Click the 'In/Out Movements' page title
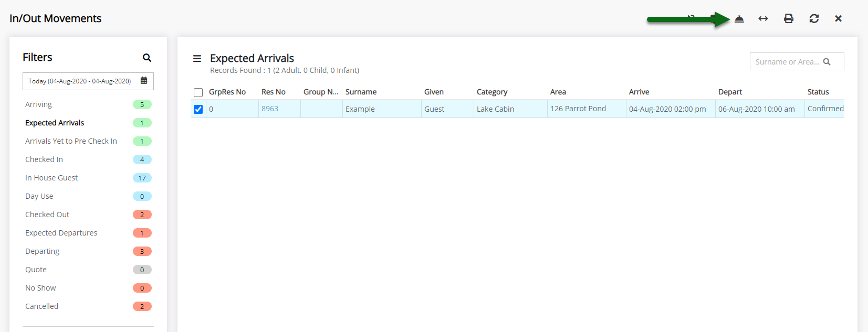The width and height of the screenshot is (868, 332). click(x=55, y=18)
